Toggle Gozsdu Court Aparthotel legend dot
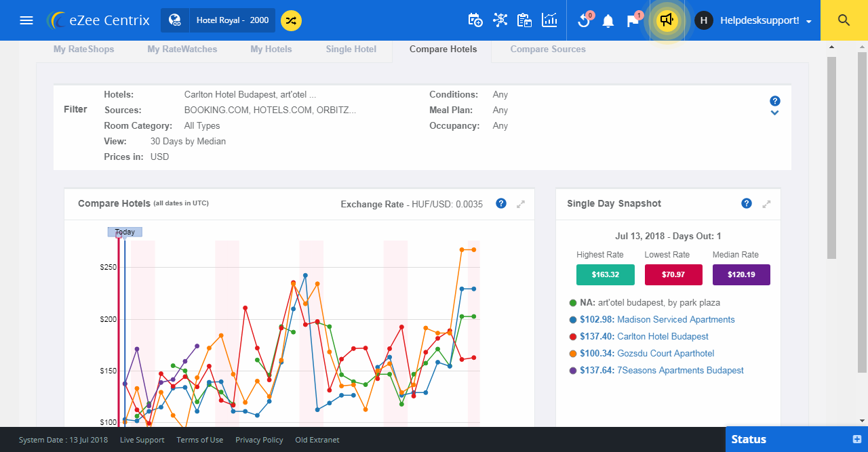868x452 pixels. pos(573,354)
